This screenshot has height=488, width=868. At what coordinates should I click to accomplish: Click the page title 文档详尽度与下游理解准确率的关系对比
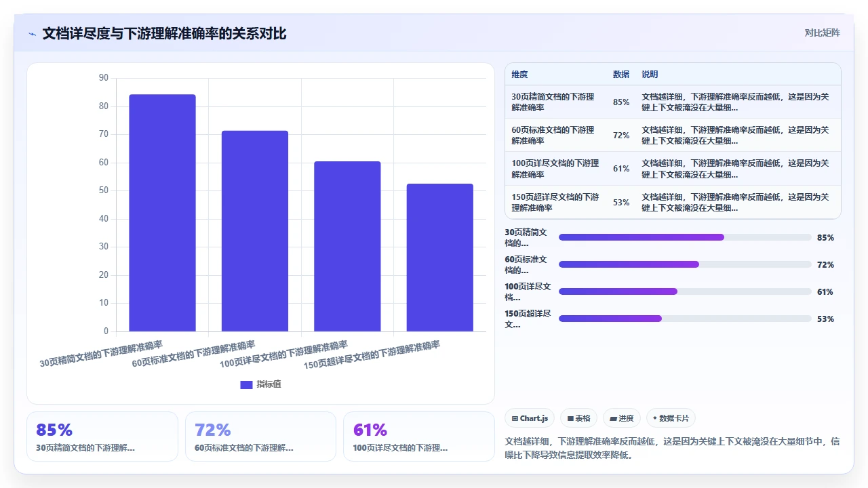[165, 34]
